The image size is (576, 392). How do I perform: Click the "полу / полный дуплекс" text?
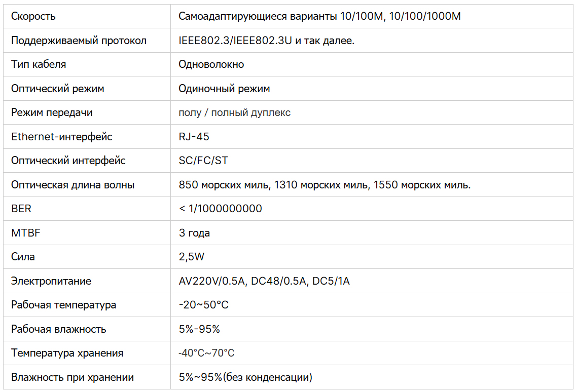coord(234,112)
